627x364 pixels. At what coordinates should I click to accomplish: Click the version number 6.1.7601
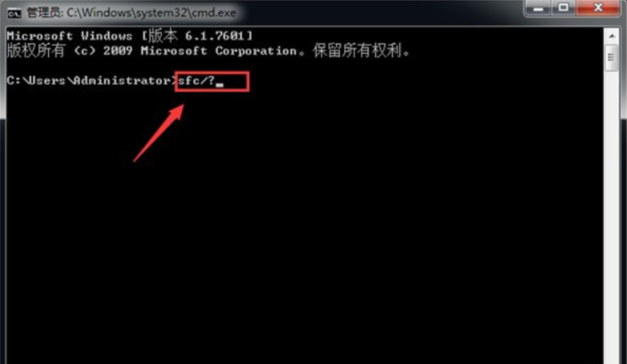(215, 36)
